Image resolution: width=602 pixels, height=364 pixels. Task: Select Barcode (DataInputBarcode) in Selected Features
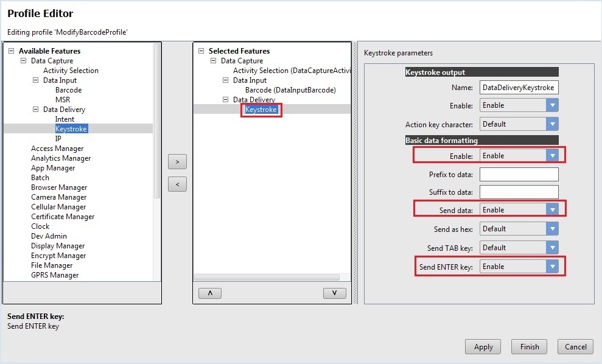tap(290, 90)
